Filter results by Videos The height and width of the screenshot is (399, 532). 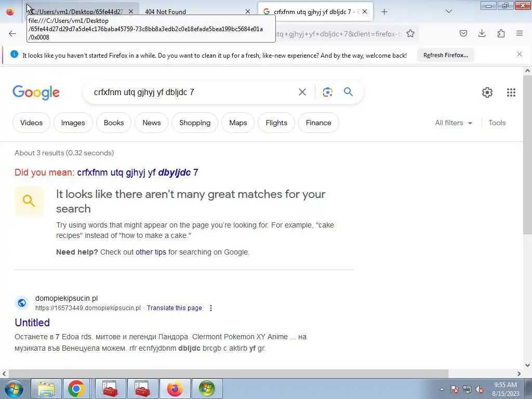pyautogui.click(x=31, y=123)
